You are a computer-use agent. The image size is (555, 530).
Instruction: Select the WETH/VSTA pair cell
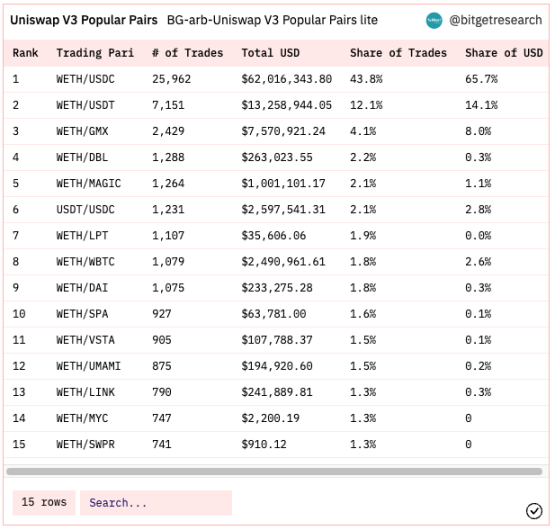click(x=86, y=340)
